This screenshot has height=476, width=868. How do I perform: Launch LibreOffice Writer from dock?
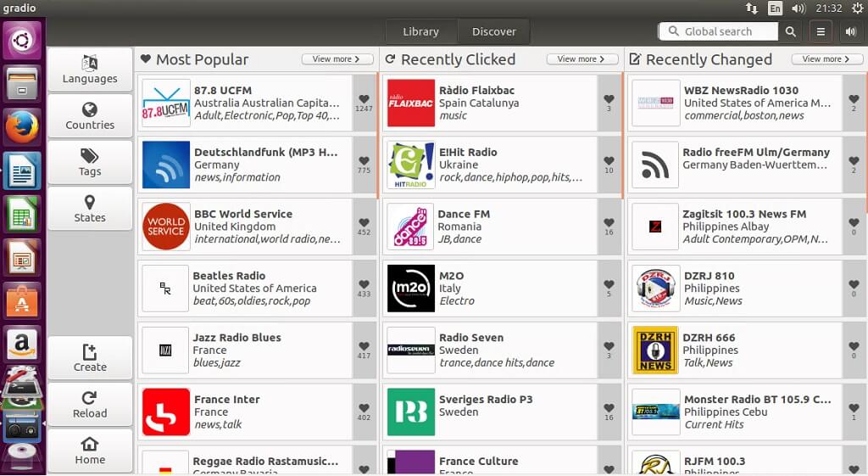22,170
